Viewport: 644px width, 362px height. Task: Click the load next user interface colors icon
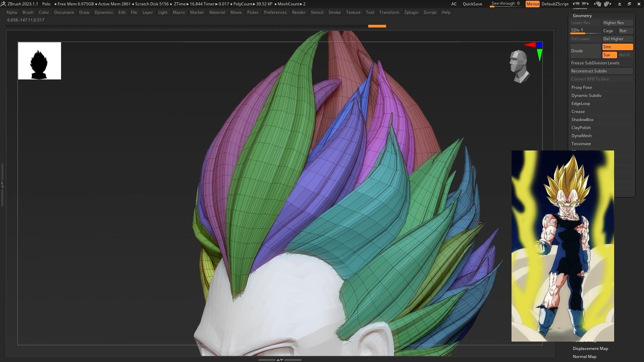[x=607, y=4]
